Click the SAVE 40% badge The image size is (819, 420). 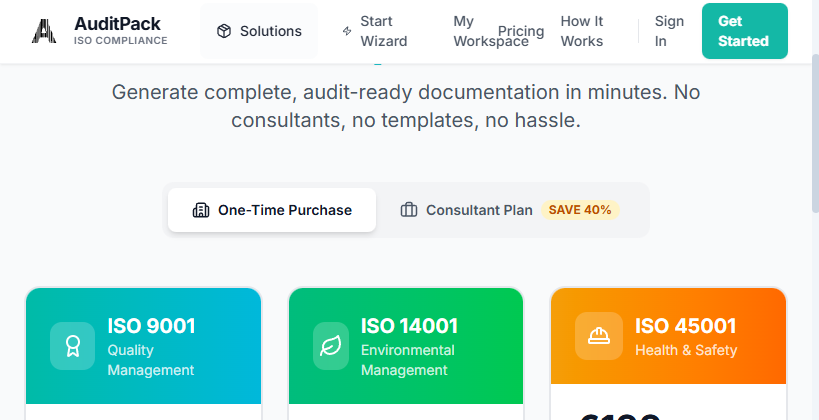[x=580, y=210]
